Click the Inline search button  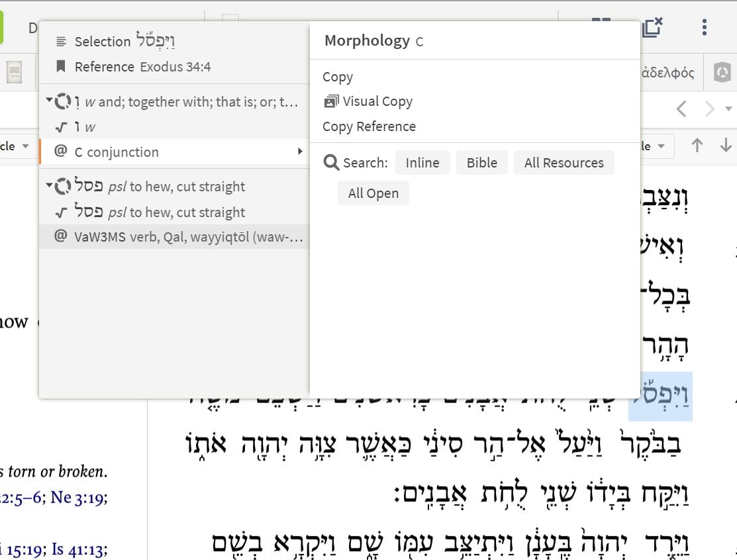[422, 162]
